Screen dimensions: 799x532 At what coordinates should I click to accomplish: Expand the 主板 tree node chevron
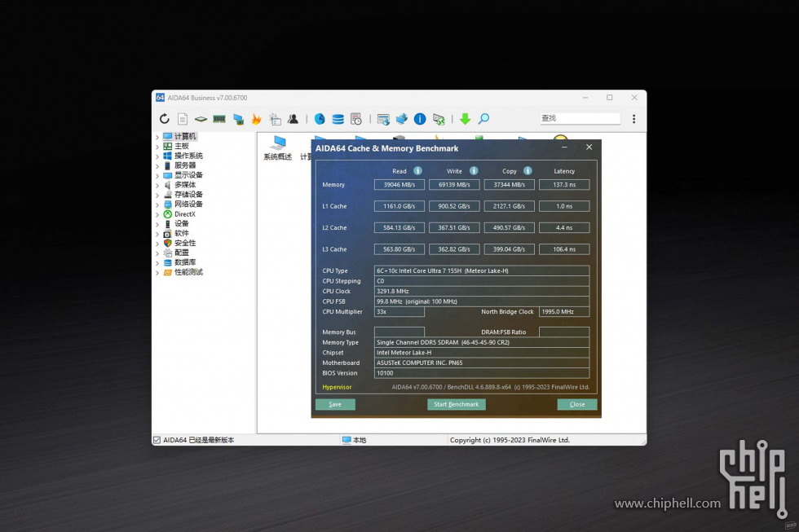(x=157, y=146)
